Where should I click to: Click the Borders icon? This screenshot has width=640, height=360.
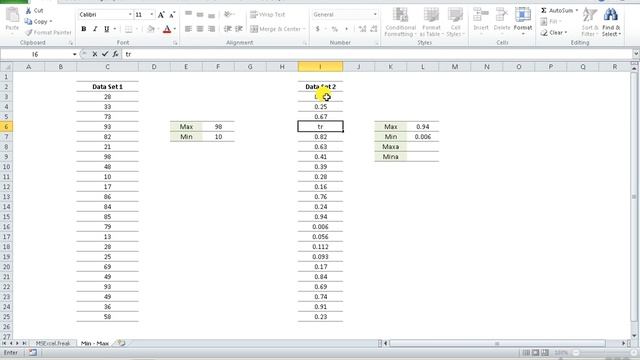pyautogui.click(x=129, y=29)
